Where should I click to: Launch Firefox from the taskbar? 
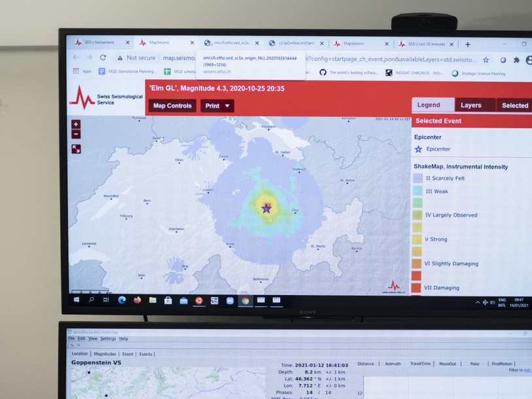coord(137,300)
